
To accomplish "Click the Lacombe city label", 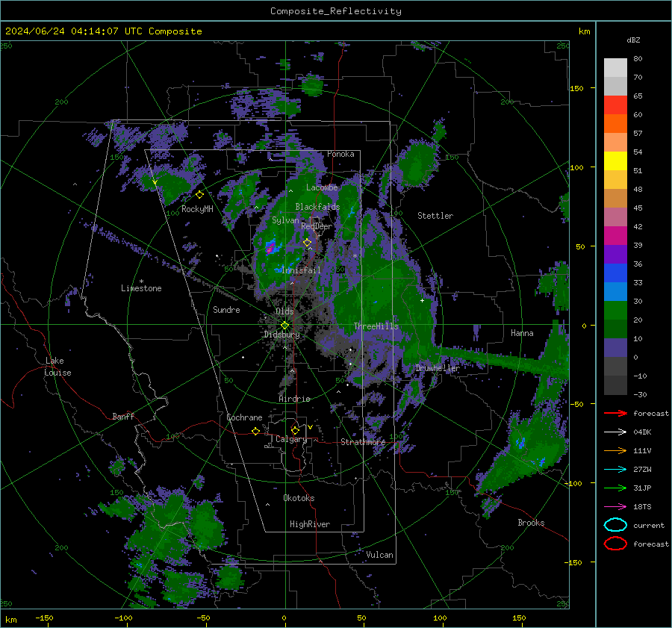I will [322, 187].
